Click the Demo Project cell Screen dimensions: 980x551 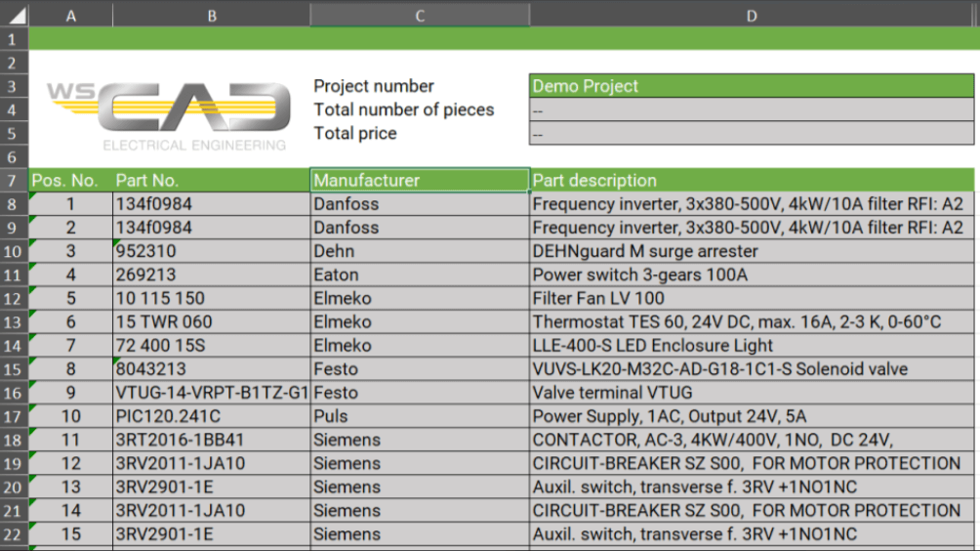(752, 86)
